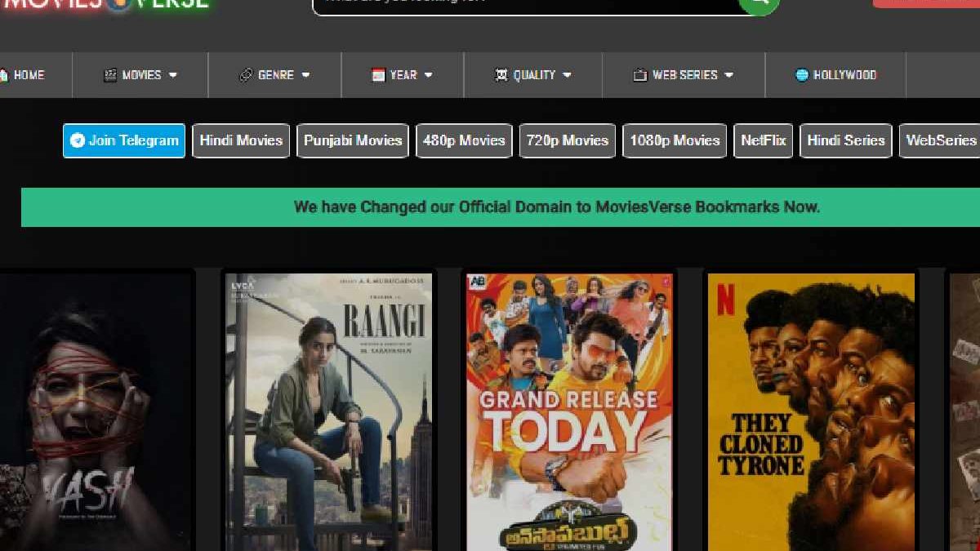This screenshot has width=980, height=551.
Task: Click the Telegram paper plane icon
Action: point(78,140)
